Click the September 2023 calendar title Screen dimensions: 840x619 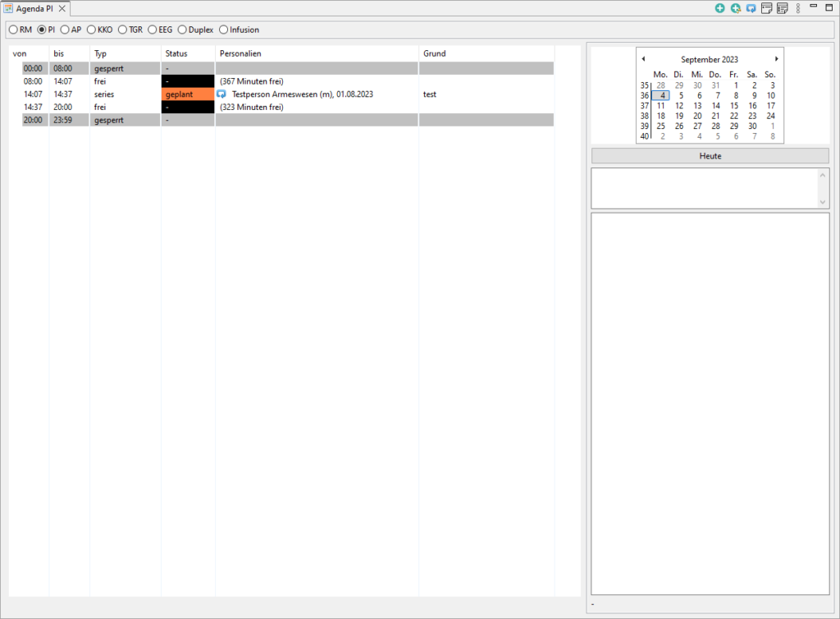[710, 60]
